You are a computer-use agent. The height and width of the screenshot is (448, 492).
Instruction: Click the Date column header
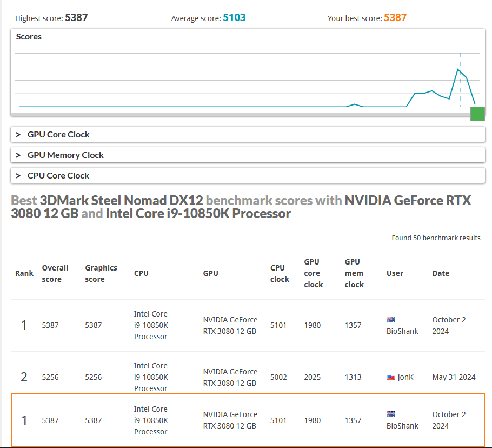pyautogui.click(x=441, y=273)
